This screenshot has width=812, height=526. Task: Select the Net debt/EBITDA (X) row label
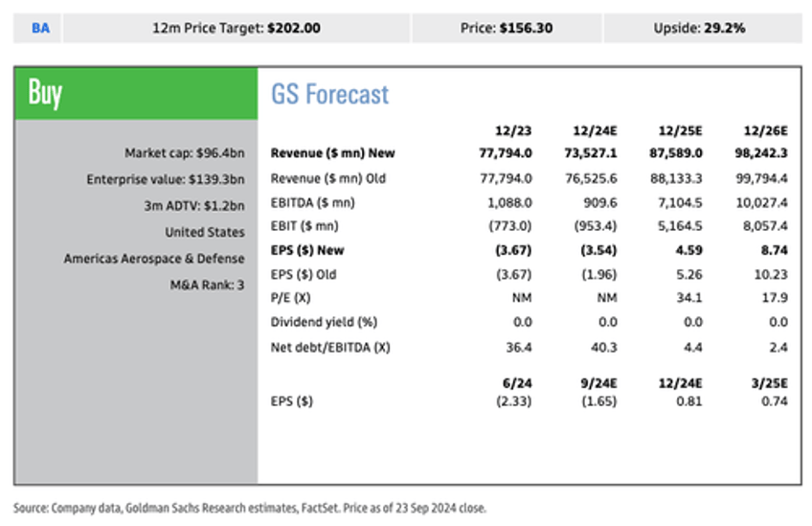330,348
